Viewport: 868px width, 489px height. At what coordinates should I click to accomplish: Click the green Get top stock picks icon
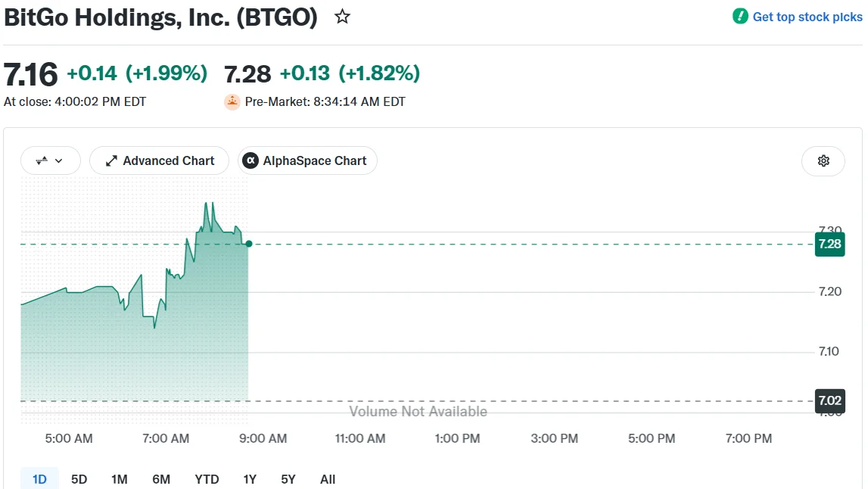point(740,17)
